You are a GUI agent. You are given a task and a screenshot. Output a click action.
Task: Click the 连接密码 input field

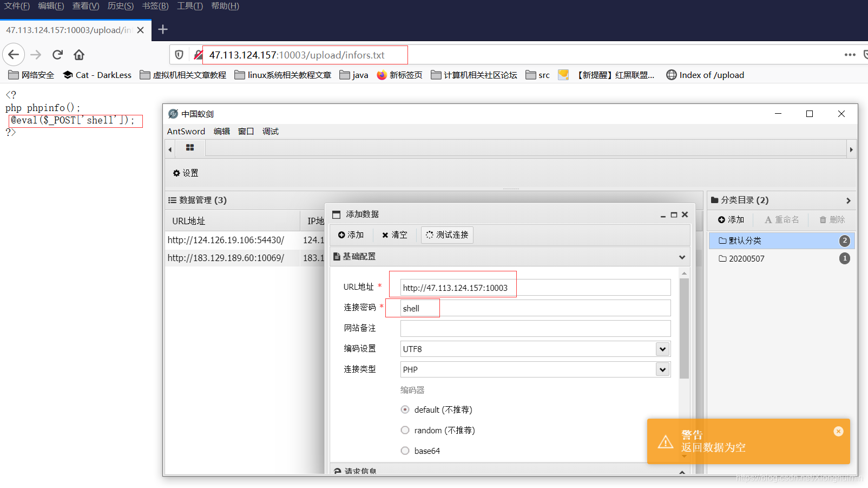pyautogui.click(x=535, y=308)
